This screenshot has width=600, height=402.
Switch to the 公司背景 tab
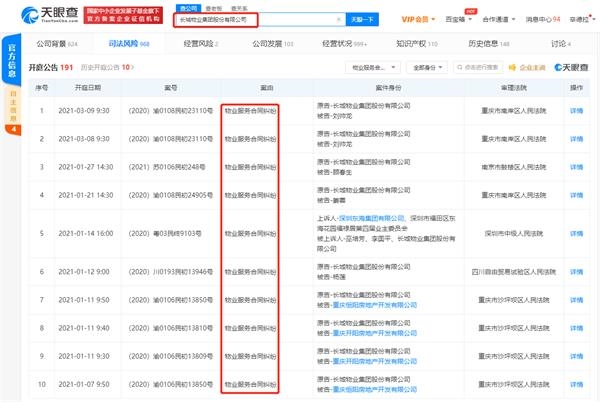tap(57, 44)
